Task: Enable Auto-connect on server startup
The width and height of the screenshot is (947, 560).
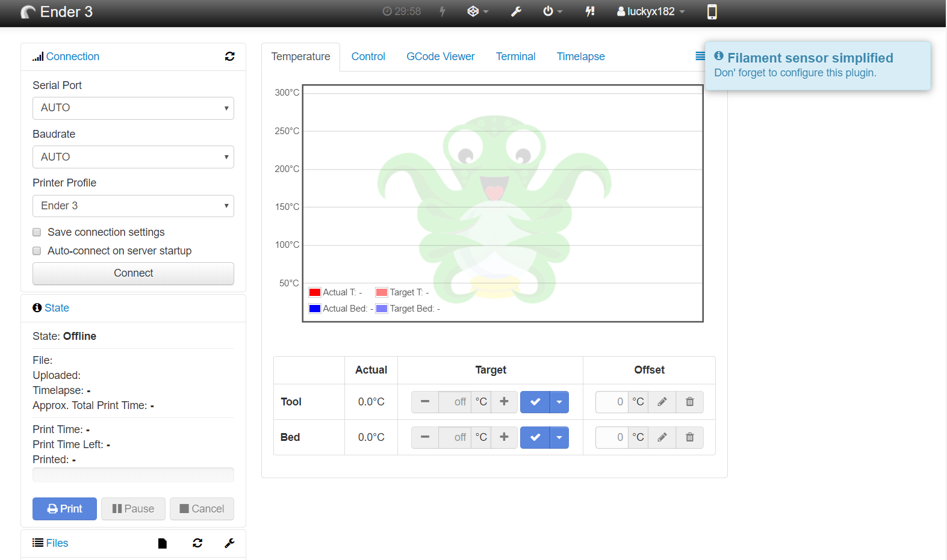Action: [x=37, y=251]
